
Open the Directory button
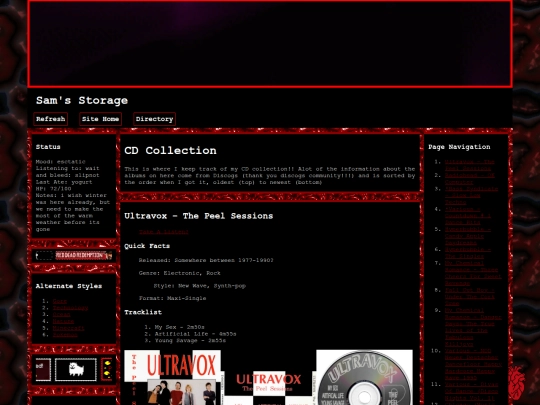point(154,119)
